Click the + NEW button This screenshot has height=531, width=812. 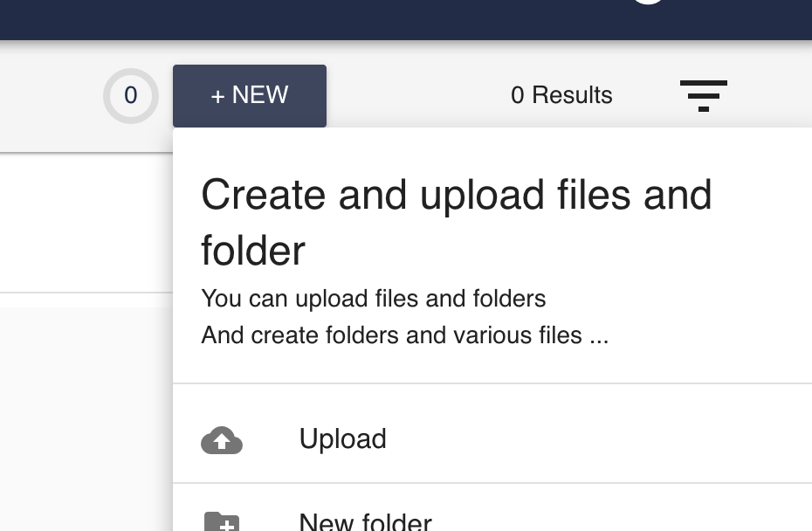coord(250,96)
